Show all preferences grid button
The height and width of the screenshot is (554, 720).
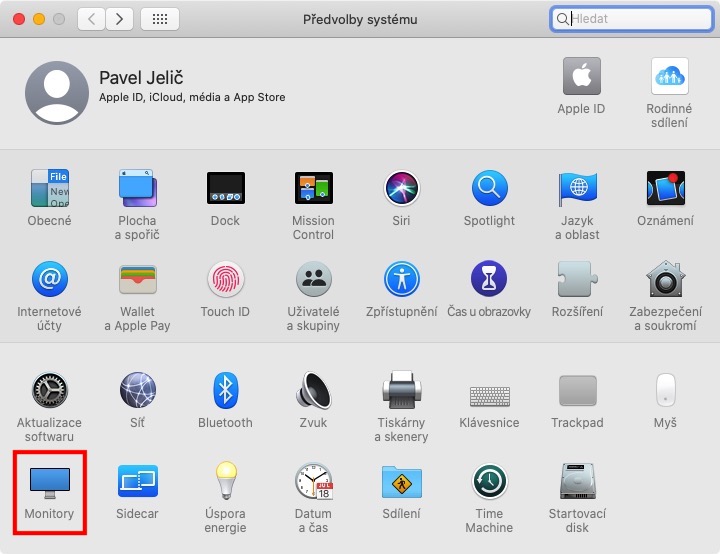[160, 19]
